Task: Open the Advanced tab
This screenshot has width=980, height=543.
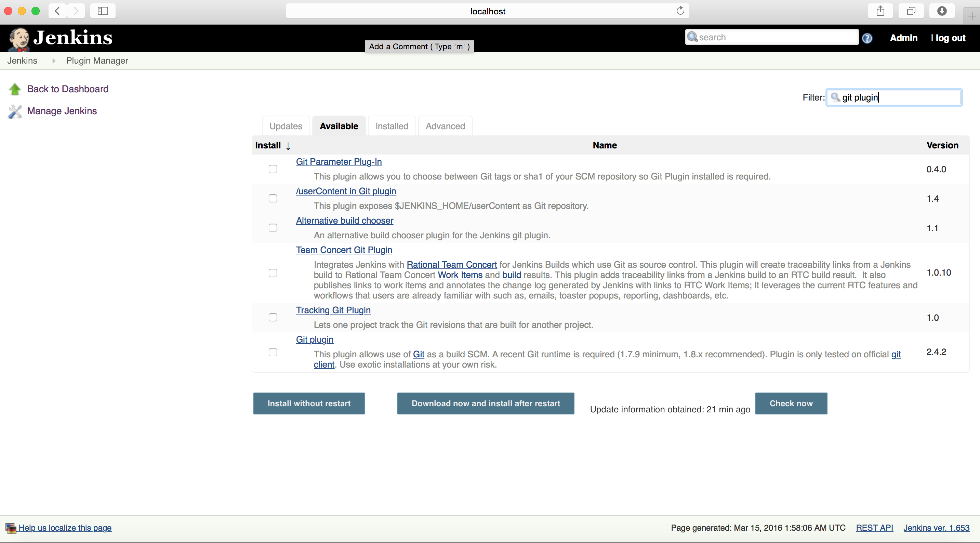Action: (445, 126)
